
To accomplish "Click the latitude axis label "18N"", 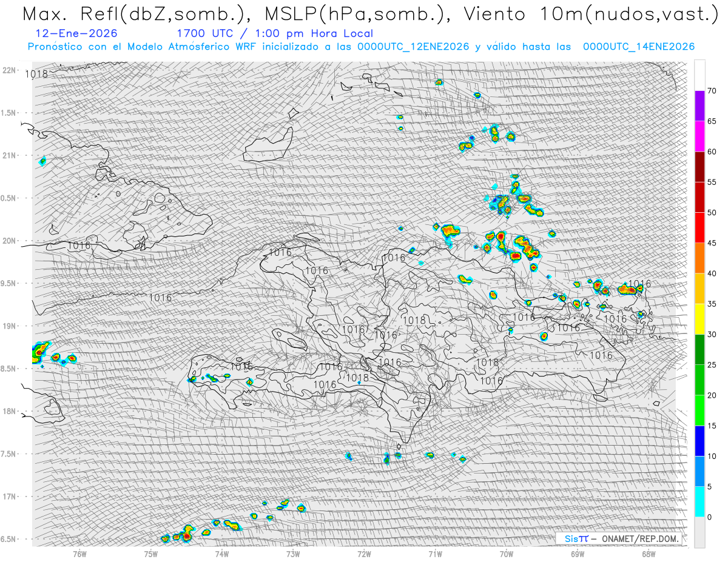I will pos(9,411).
